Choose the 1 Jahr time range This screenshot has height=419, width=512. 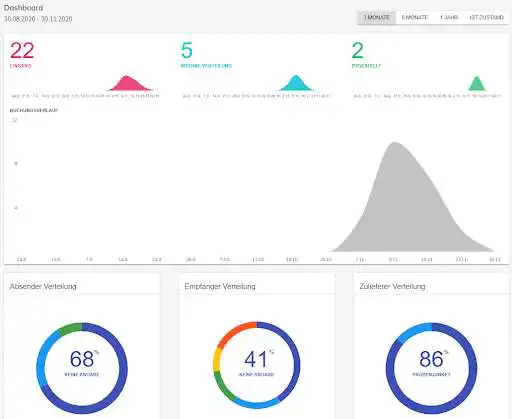[x=449, y=18]
